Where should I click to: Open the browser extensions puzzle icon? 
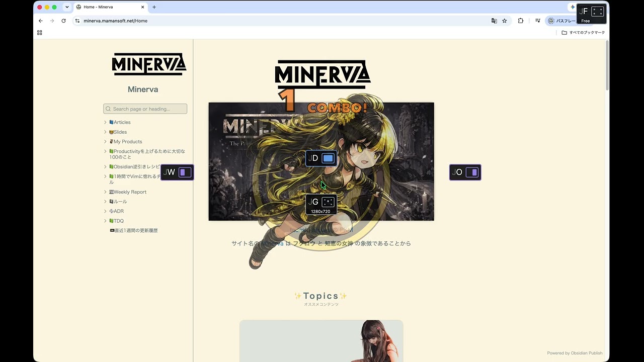click(x=521, y=21)
